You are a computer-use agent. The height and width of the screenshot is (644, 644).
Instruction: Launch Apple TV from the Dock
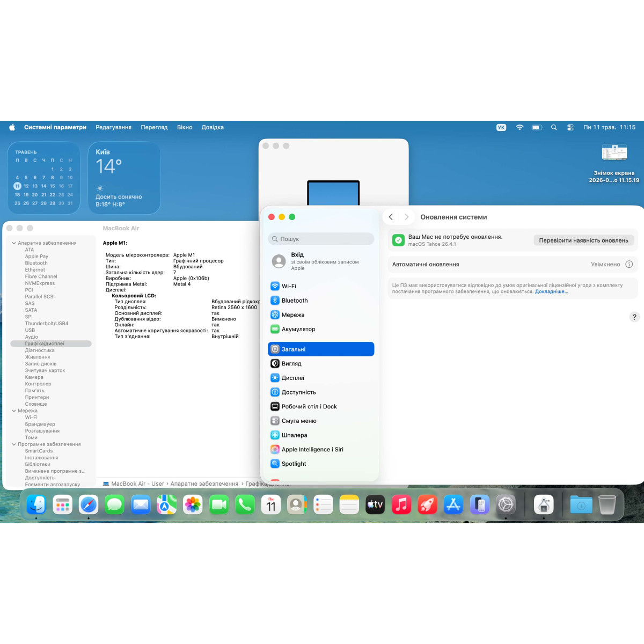(x=375, y=504)
